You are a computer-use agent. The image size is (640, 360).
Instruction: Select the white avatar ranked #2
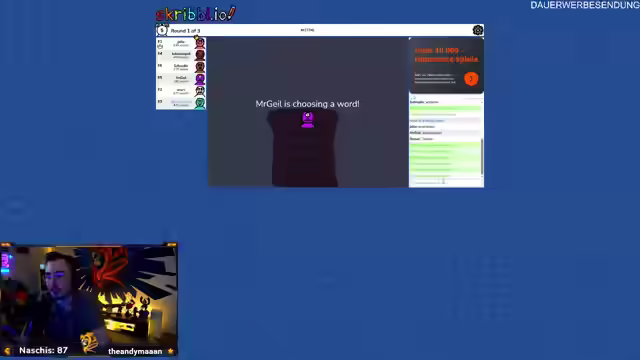200,91
